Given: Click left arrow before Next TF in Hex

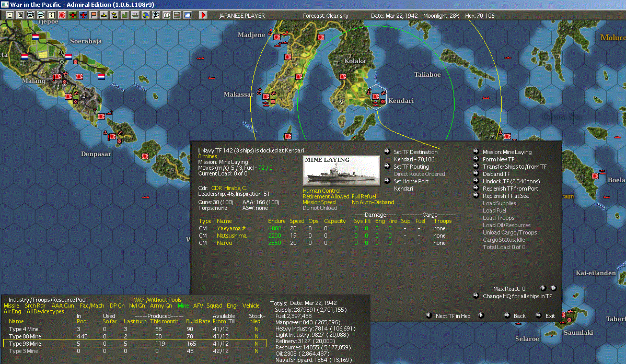Looking at the screenshot, I should tap(429, 315).
